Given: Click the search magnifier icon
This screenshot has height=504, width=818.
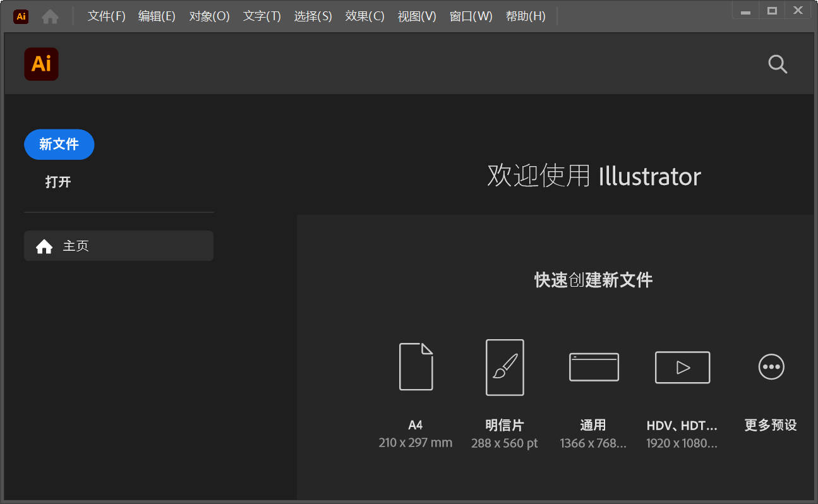Looking at the screenshot, I should tap(777, 64).
